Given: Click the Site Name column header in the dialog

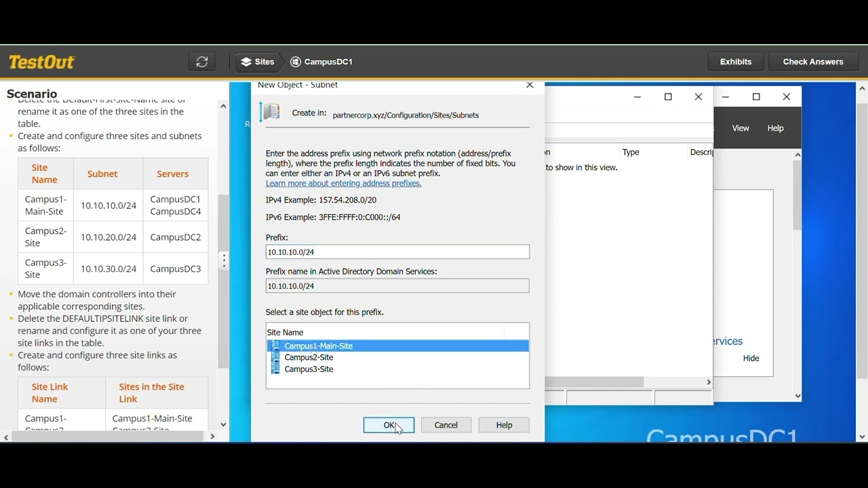Looking at the screenshot, I should [x=385, y=332].
